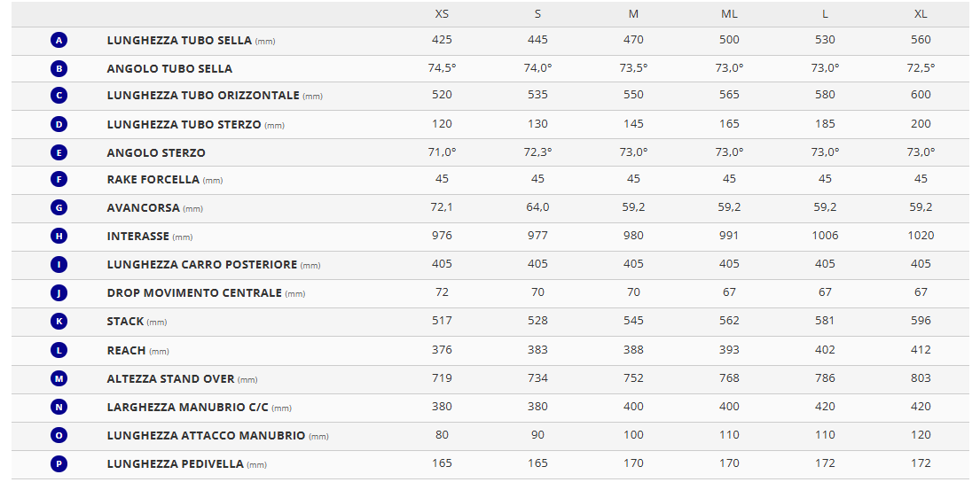This screenshot has height=490, width=980.
Task: Select the AVANCORSA value 72,1 for XS
Action: click(442, 207)
